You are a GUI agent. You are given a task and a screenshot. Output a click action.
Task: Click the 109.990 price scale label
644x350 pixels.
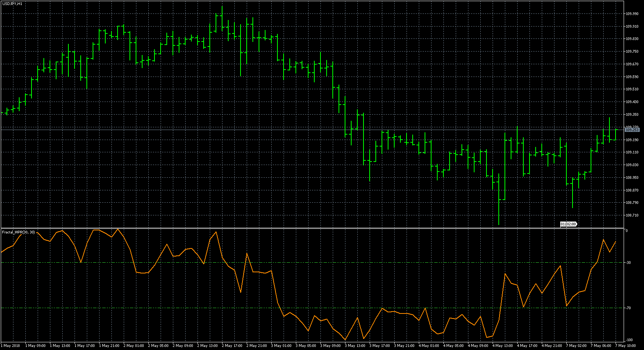tap(632, 14)
